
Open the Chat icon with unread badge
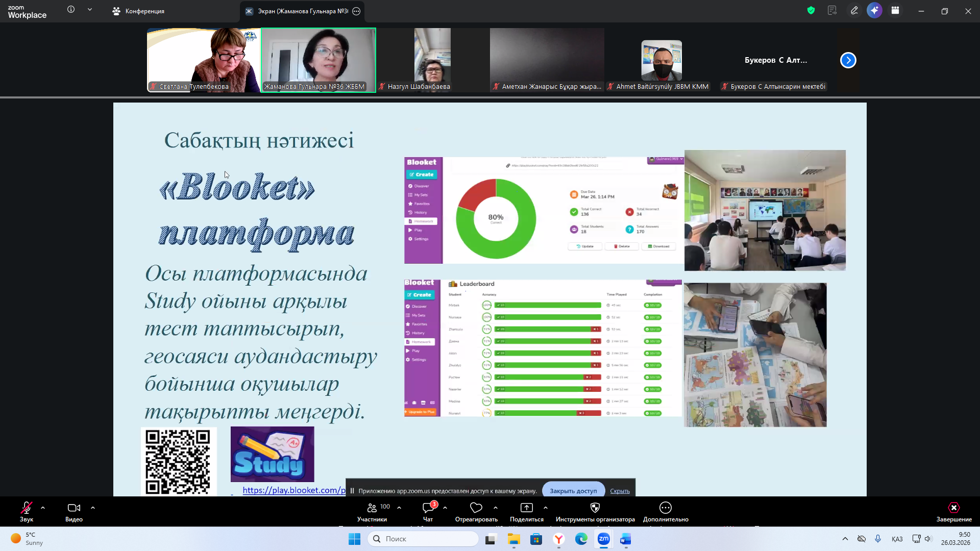click(x=428, y=508)
